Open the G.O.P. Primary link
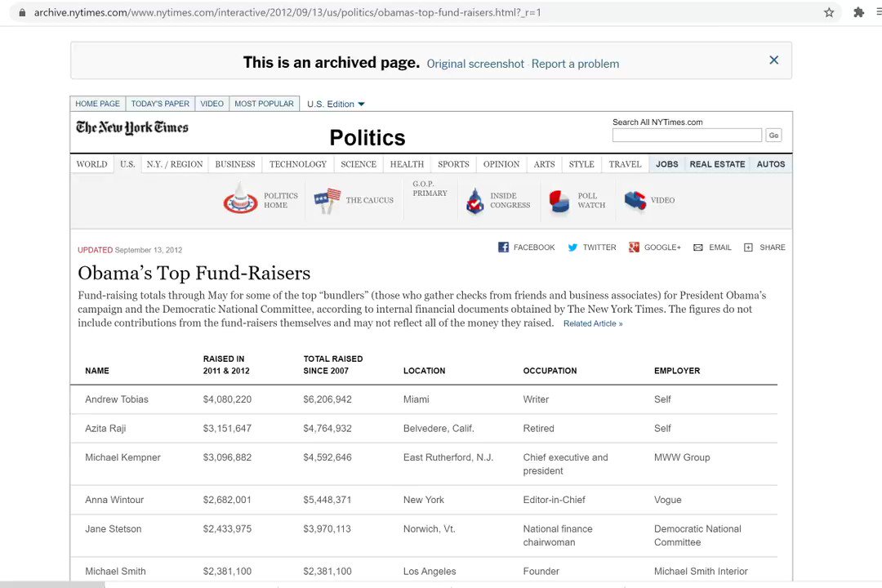 [430, 189]
